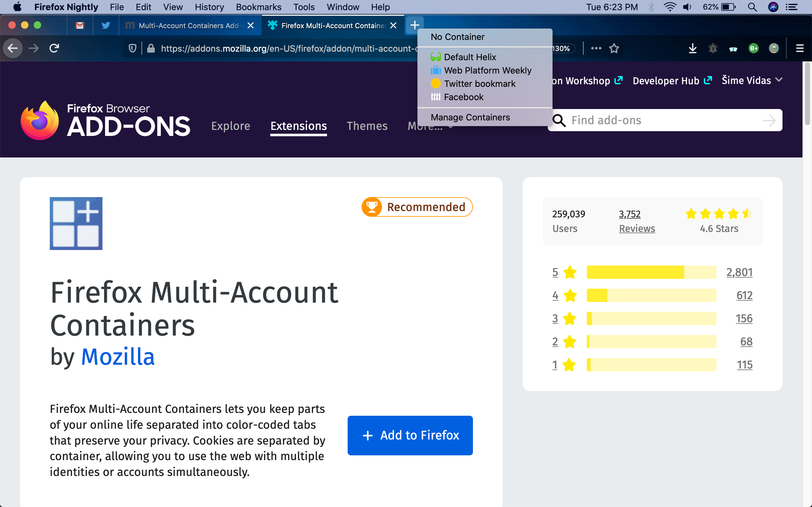
Task: Go back to previous page
Action: click(x=13, y=48)
